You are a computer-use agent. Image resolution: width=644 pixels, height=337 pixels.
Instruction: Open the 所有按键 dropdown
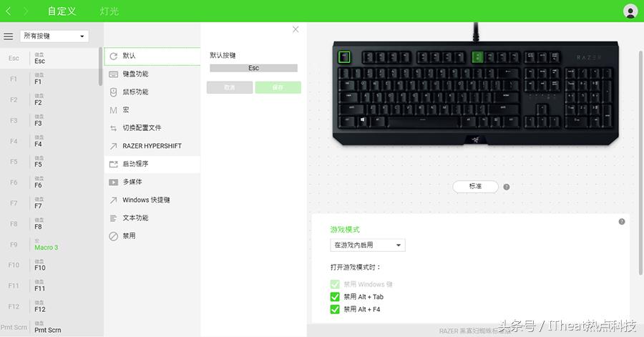(x=54, y=36)
